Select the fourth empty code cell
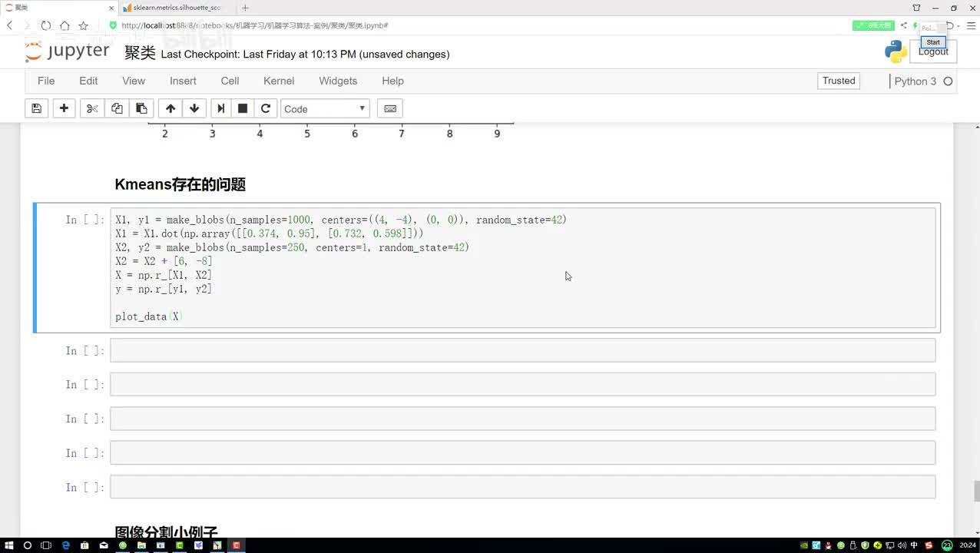The image size is (980, 553). point(522,452)
